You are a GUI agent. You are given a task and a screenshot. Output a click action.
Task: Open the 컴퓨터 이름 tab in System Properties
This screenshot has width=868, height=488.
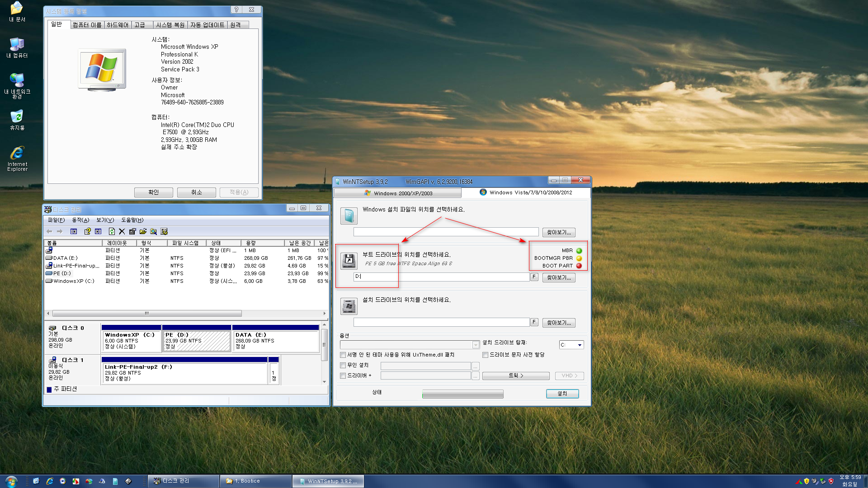tap(87, 25)
